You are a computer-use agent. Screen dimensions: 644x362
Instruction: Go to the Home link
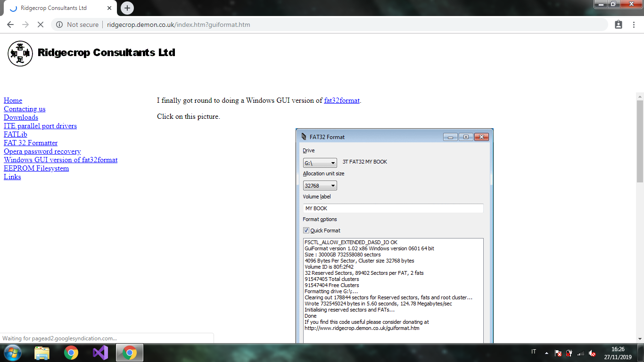coord(13,100)
